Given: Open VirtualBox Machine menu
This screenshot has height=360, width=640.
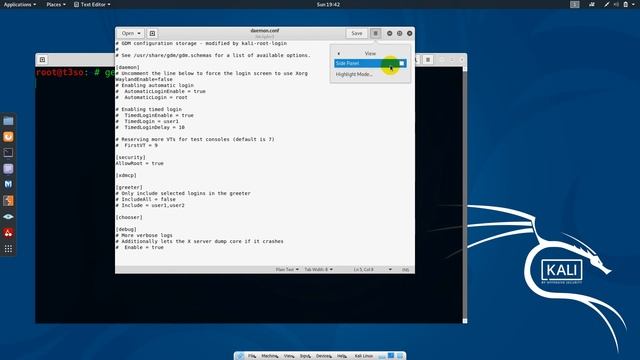Looking at the screenshot, I should click(270, 356).
